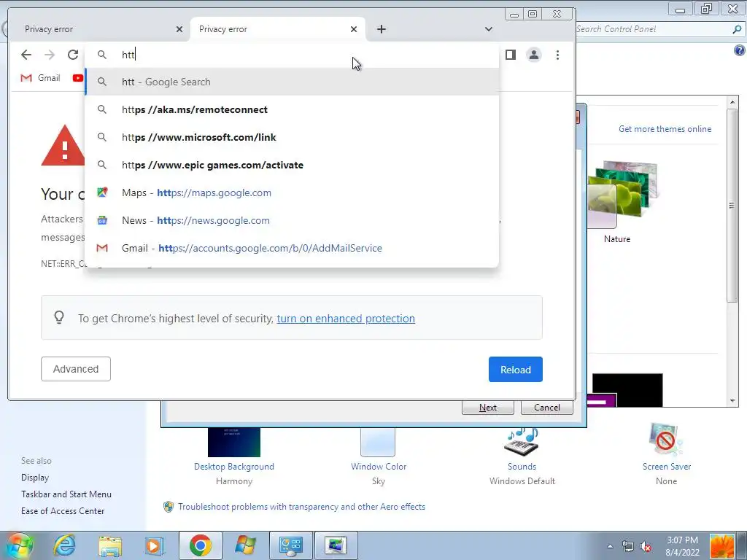Screen dimensions: 747x560
Task: Click Troubleshoot transparency and Aero effects link
Action: pos(301,507)
